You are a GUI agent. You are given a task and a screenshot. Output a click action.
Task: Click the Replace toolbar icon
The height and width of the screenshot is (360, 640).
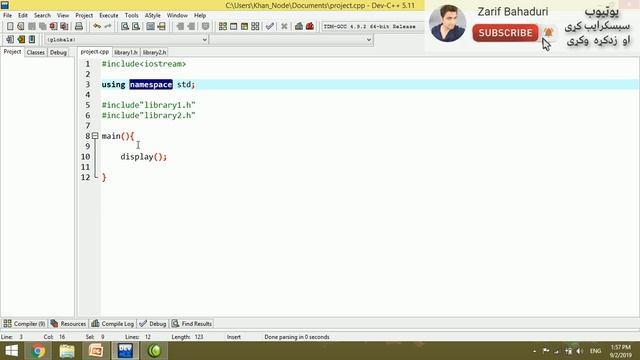pos(136,27)
